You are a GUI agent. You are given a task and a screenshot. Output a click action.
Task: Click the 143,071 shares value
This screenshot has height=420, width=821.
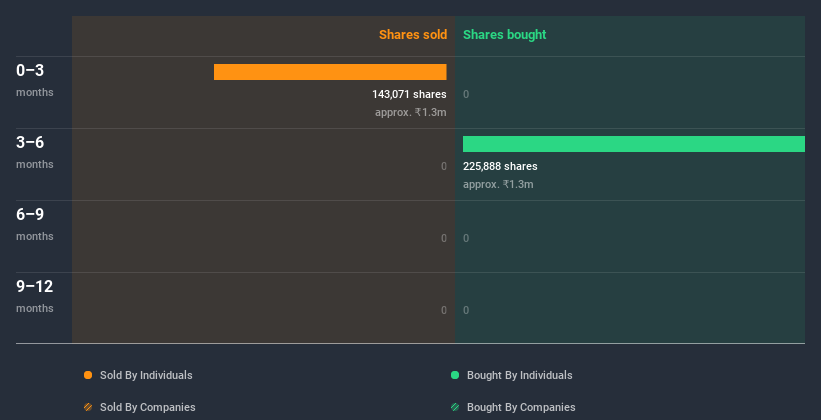409,94
